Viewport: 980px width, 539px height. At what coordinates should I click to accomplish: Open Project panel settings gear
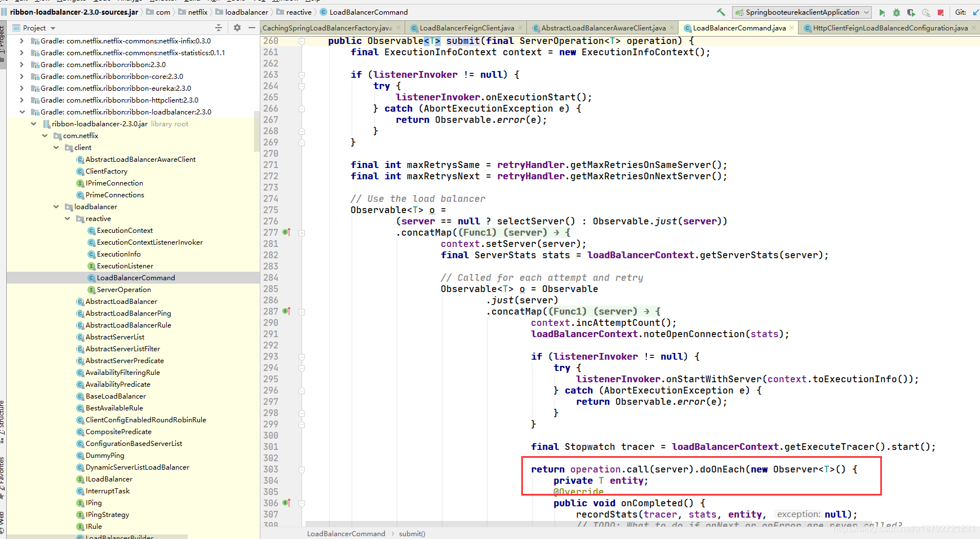pos(237,28)
